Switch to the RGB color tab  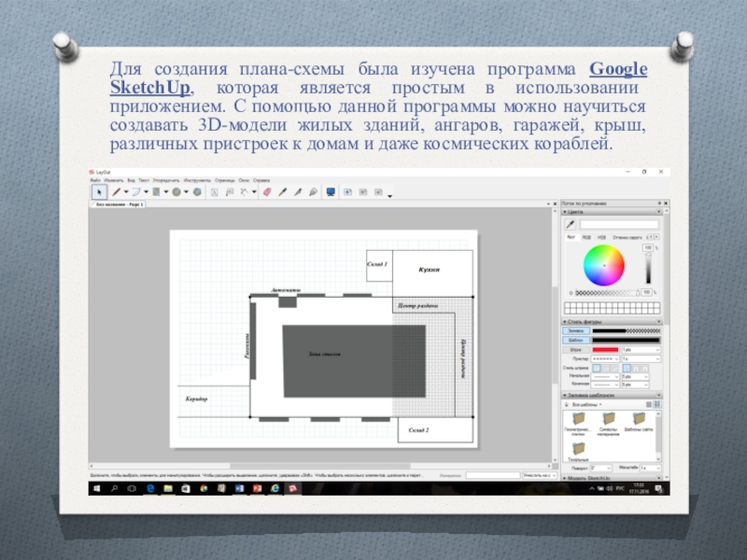tap(586, 237)
